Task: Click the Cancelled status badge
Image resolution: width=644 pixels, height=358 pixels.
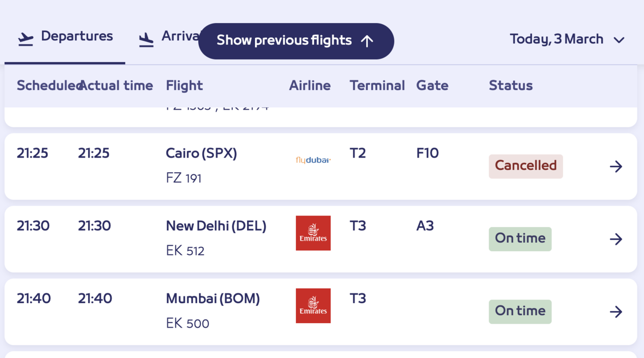Action: [526, 166]
